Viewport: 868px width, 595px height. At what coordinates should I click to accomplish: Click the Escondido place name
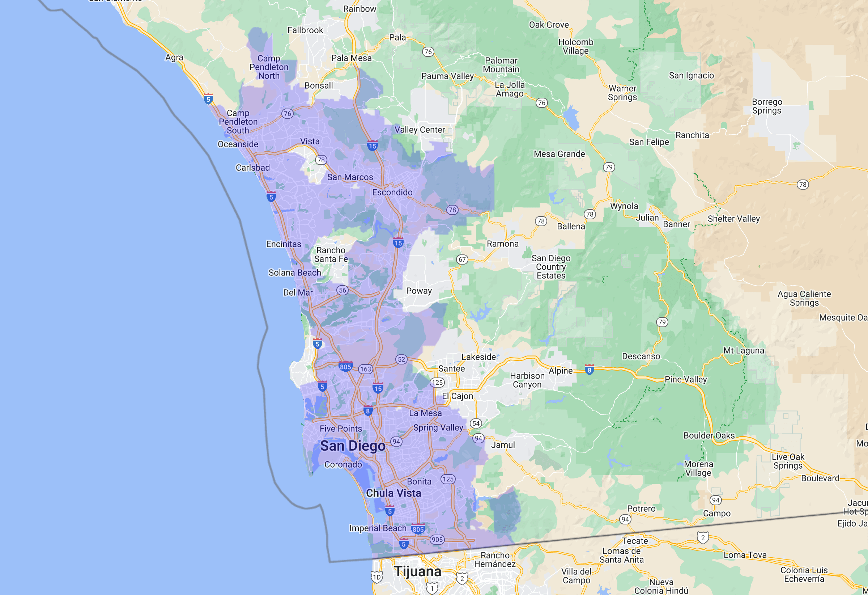click(x=392, y=192)
